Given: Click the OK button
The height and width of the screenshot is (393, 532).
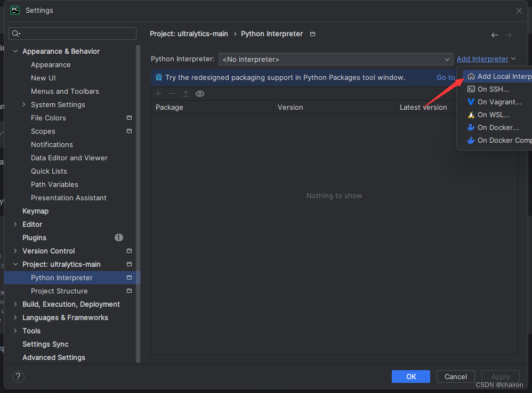Looking at the screenshot, I should [411, 376].
